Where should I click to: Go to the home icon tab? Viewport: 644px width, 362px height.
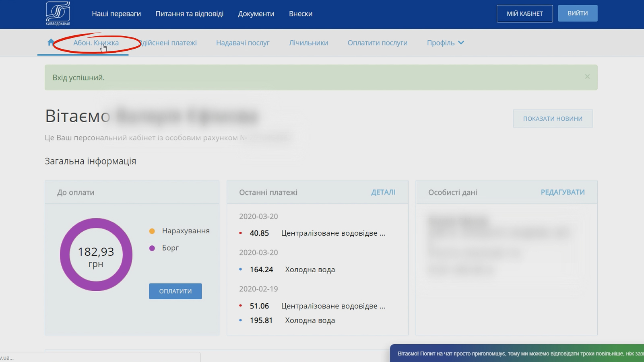click(x=51, y=42)
